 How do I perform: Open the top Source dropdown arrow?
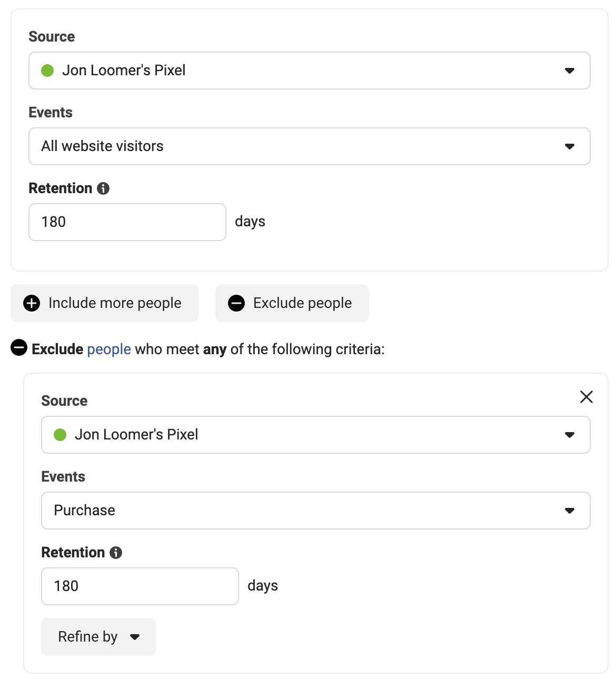(x=570, y=71)
